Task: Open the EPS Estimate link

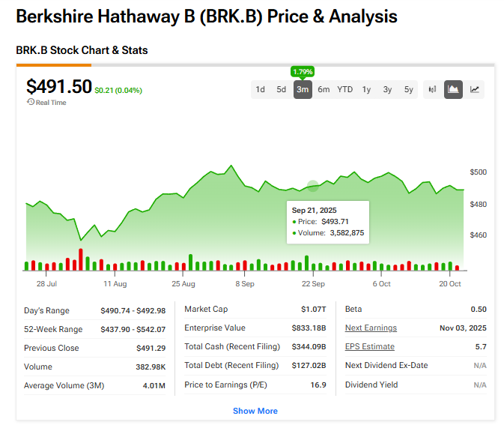Action: coord(369,346)
